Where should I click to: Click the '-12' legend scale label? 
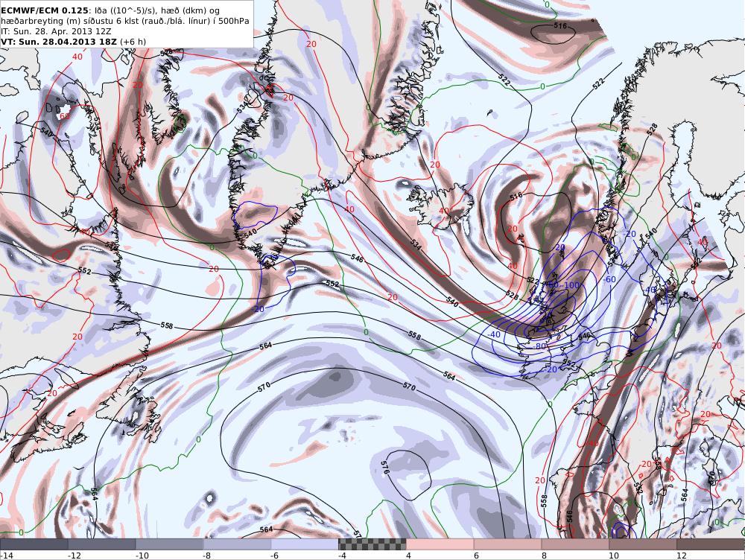click(x=75, y=556)
